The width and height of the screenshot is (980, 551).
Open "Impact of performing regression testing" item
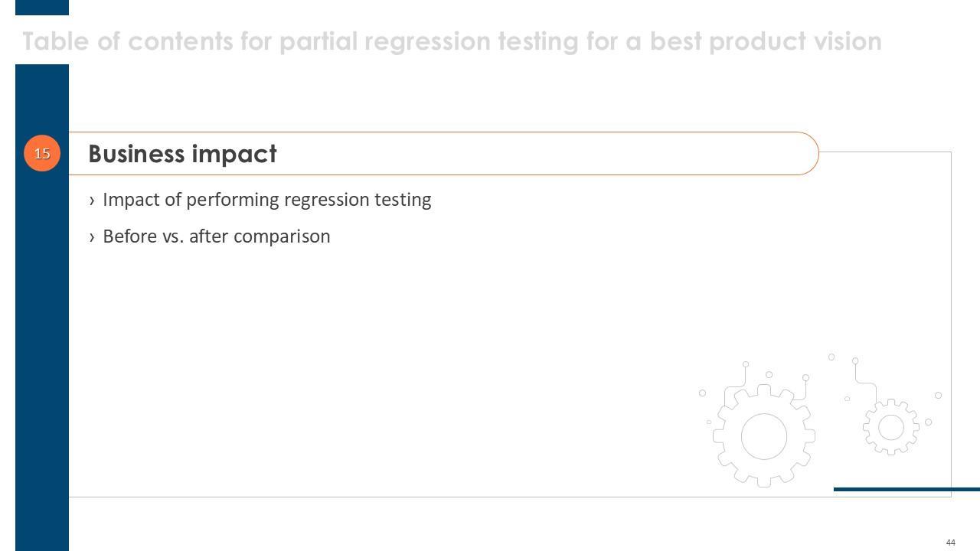(x=266, y=200)
